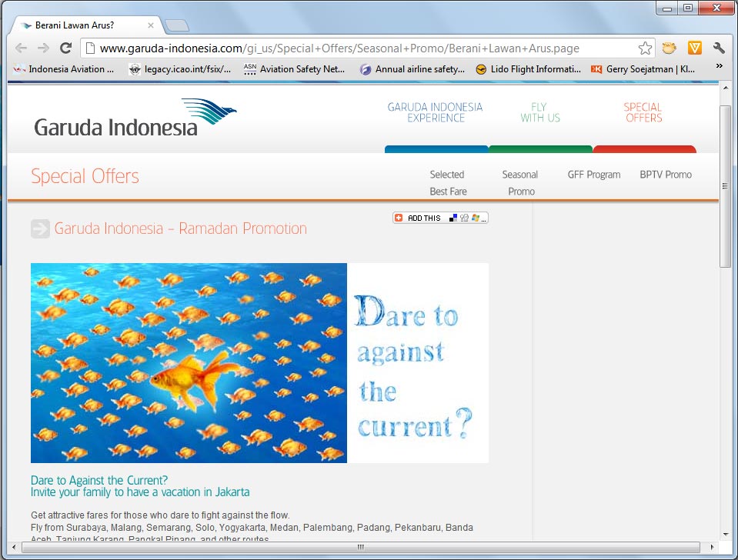Click the browser Forward arrow

[x=43, y=48]
